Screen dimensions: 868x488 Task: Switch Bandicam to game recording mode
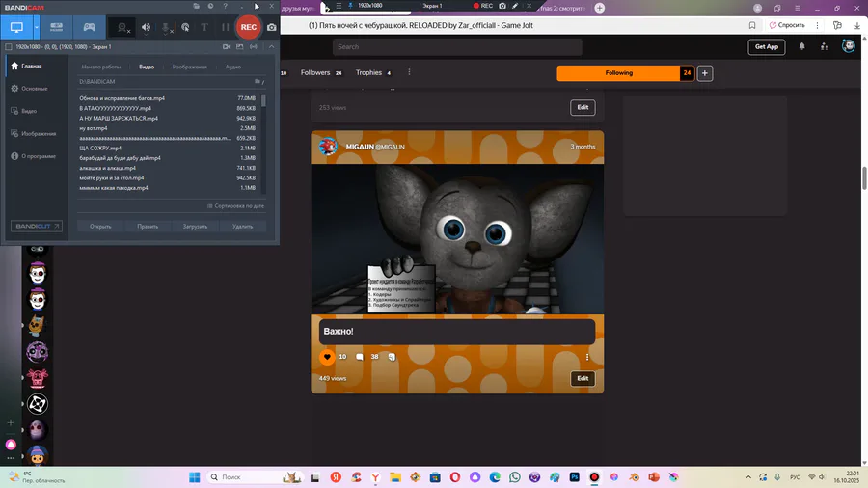(x=89, y=27)
